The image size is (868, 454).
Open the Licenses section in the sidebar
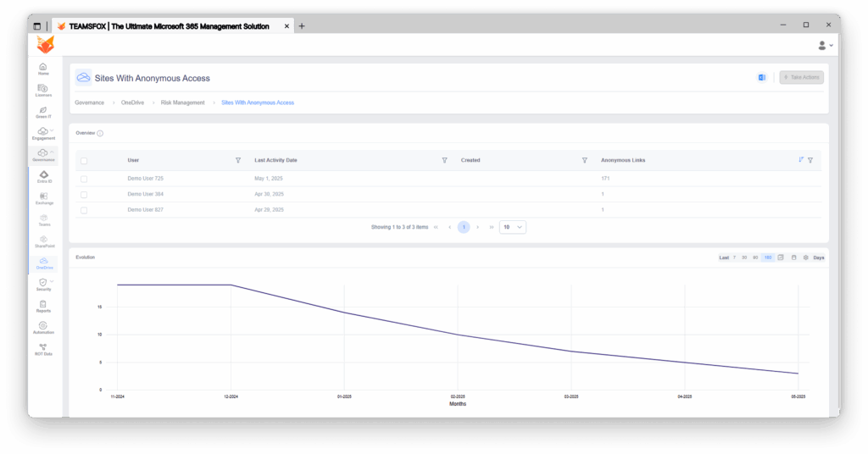point(43,90)
